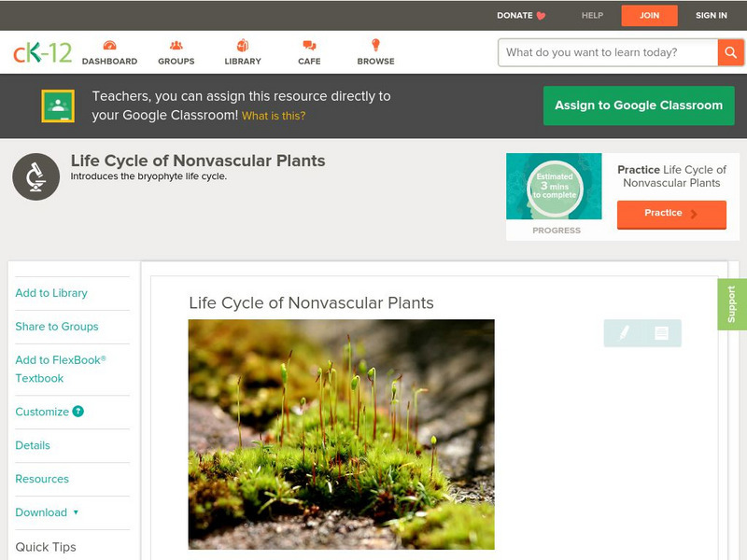Click Add to FlexBook Textbook link
The height and width of the screenshot is (560, 747).
[61, 369]
